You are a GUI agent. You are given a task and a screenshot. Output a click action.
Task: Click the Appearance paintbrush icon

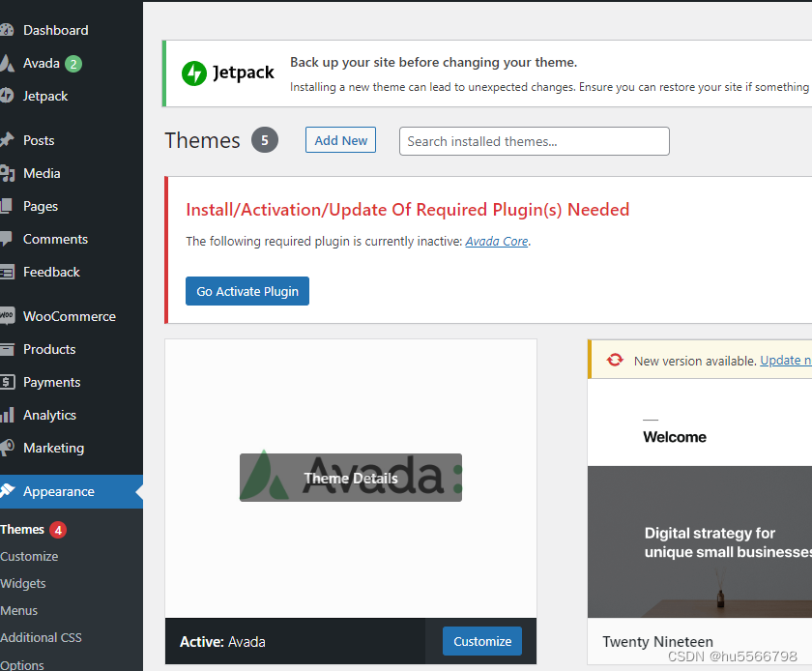click(7, 491)
